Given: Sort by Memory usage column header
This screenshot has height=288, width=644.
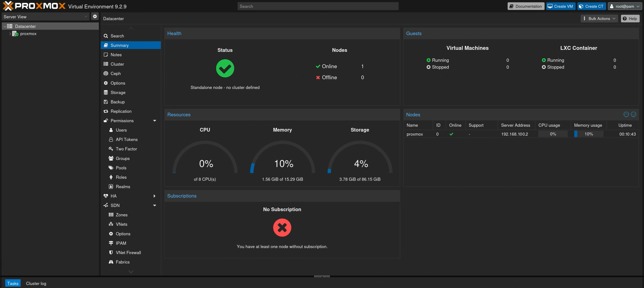Looking at the screenshot, I should click(x=588, y=125).
